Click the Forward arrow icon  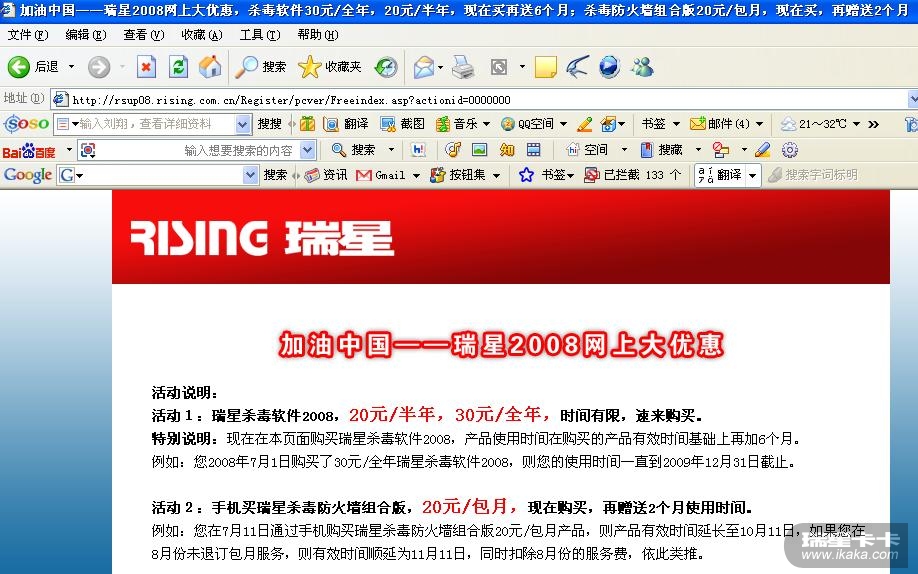click(x=99, y=67)
